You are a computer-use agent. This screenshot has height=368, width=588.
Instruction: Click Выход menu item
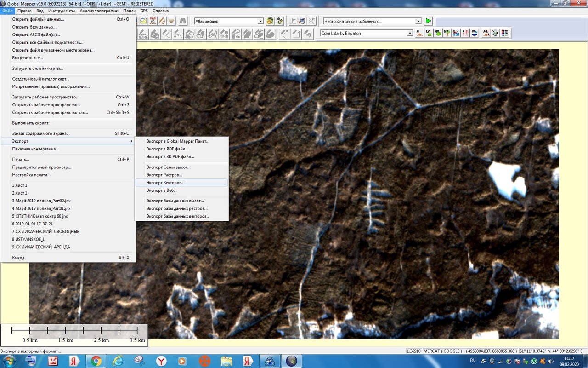pos(68,258)
